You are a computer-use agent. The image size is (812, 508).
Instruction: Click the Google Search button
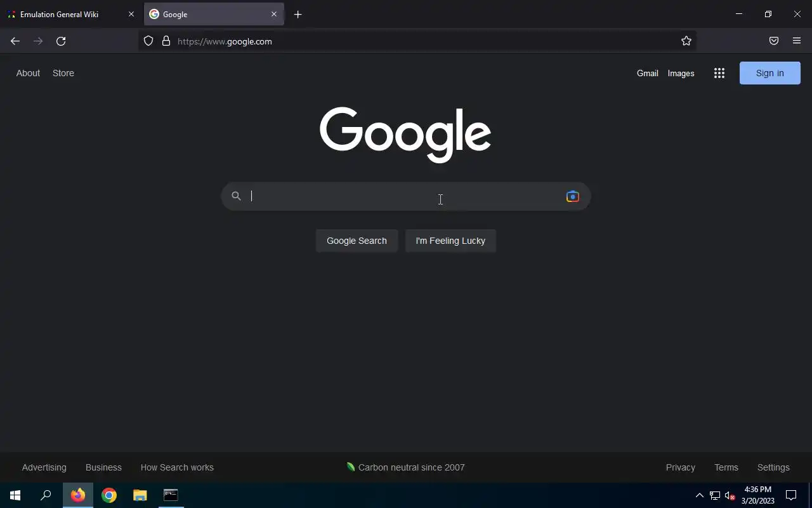click(x=357, y=241)
